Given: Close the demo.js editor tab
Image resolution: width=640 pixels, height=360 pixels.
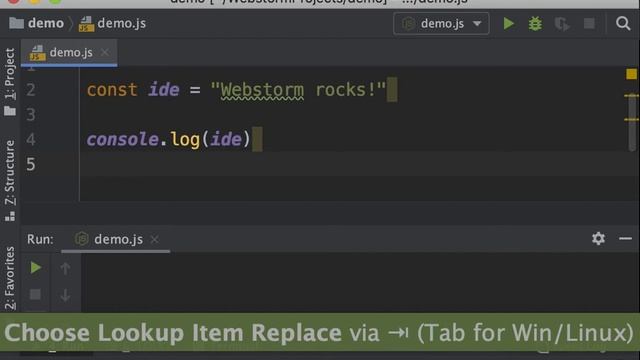Looking at the screenshot, I should point(105,52).
